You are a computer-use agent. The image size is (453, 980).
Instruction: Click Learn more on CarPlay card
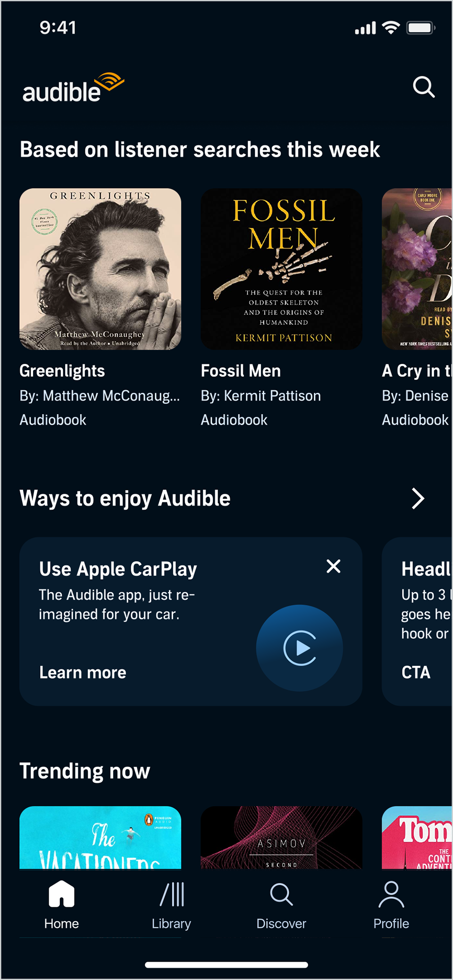(83, 673)
